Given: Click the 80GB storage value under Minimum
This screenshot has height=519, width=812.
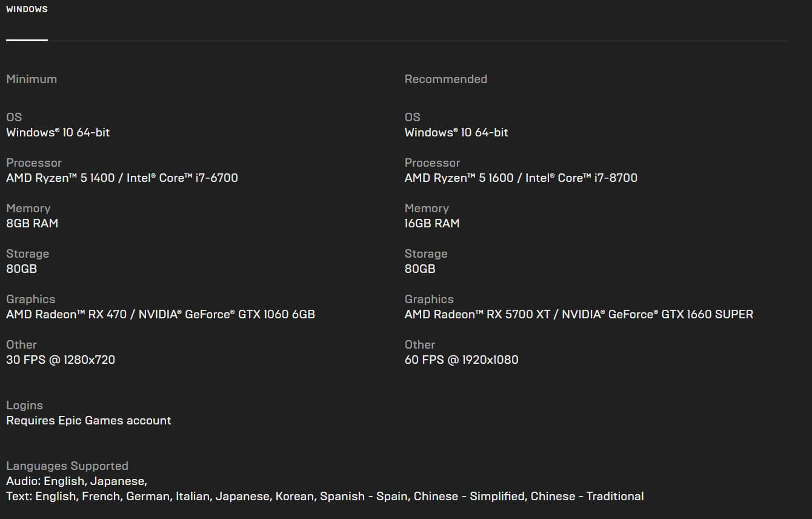Looking at the screenshot, I should click(x=21, y=269).
